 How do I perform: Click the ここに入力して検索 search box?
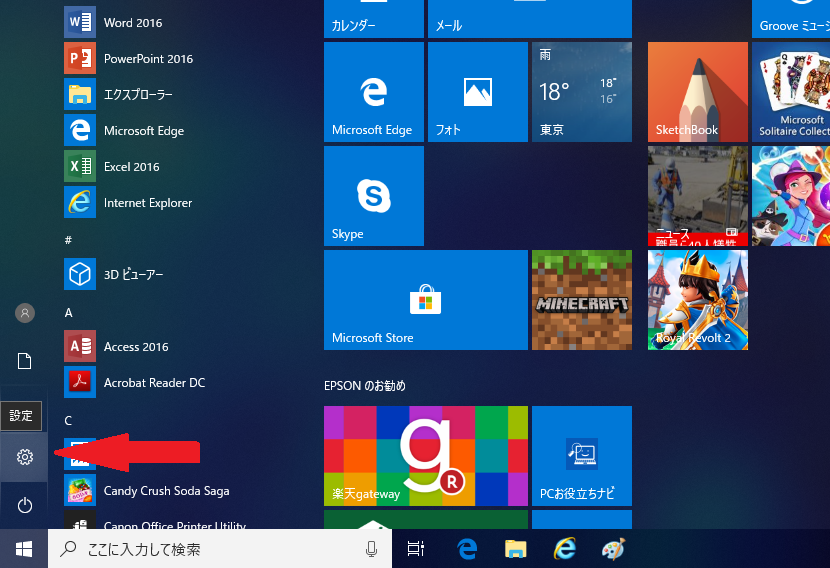220,549
